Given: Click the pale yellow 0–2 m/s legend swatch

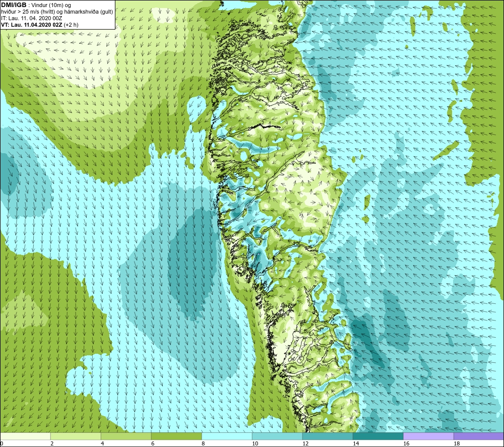Looking at the screenshot, I should coord(25,436).
